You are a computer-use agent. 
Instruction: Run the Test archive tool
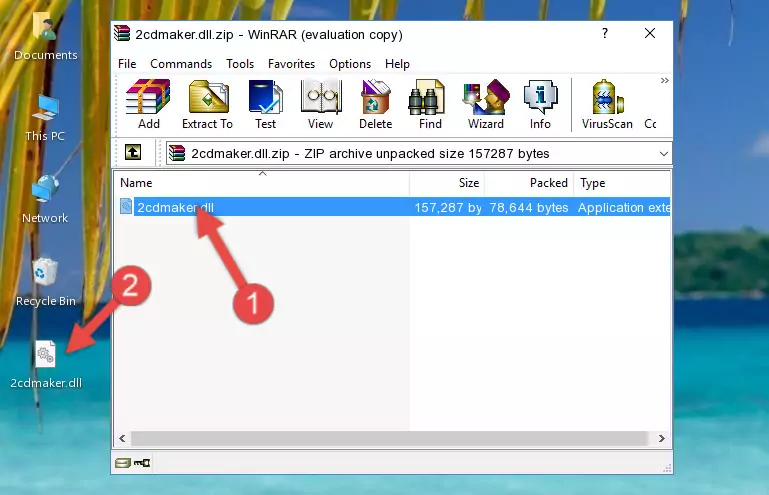pos(265,104)
